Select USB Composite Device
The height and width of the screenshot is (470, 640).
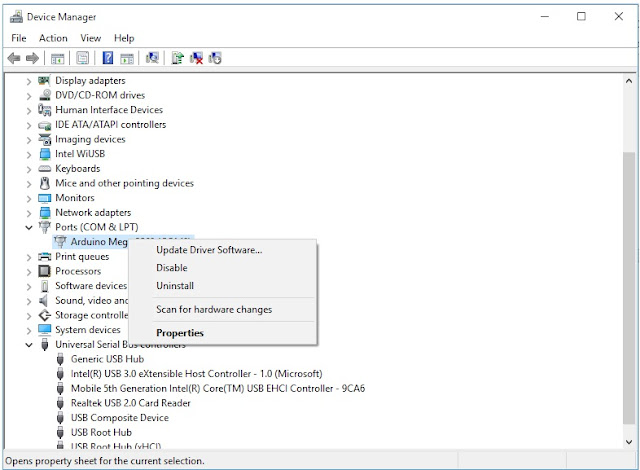[x=120, y=418]
